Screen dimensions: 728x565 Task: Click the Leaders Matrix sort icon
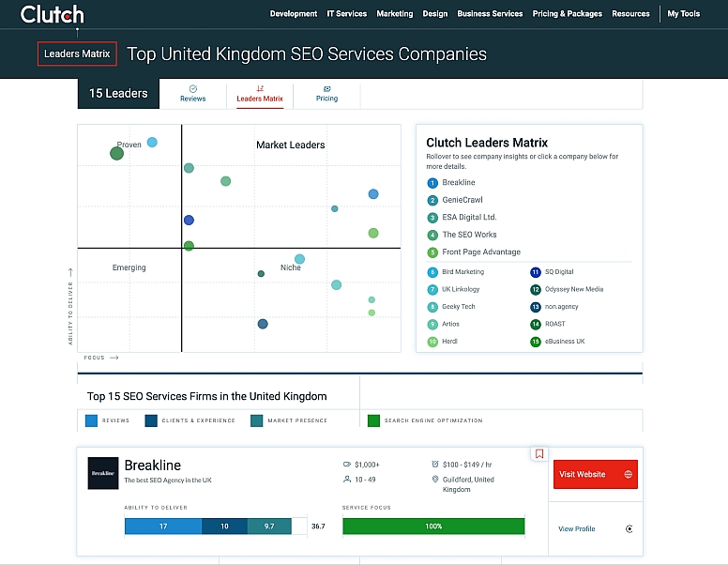(260, 88)
